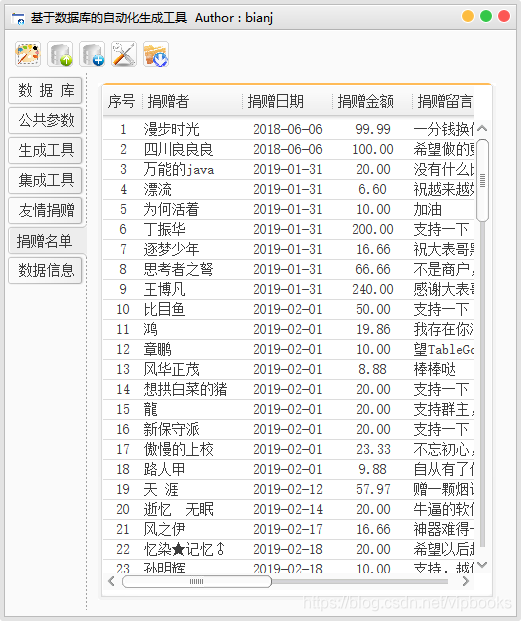Screen dimensions: 521x621
Task: Click the horizontal scrollbar thumb
Action: point(197,581)
